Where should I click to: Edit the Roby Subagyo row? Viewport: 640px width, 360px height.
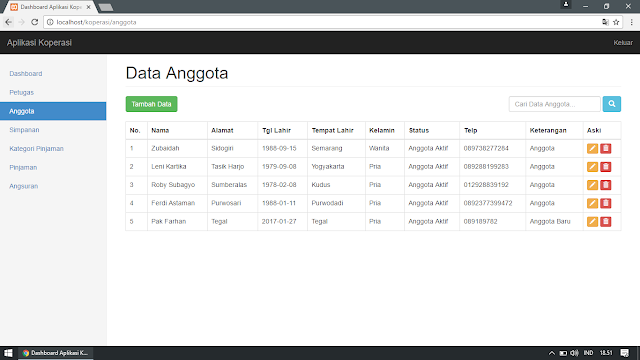592,185
